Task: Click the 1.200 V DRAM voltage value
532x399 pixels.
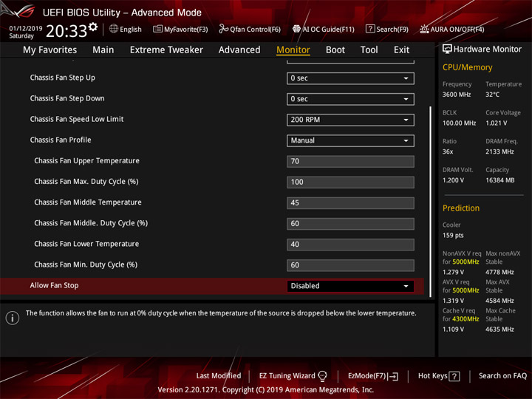Action: point(453,180)
